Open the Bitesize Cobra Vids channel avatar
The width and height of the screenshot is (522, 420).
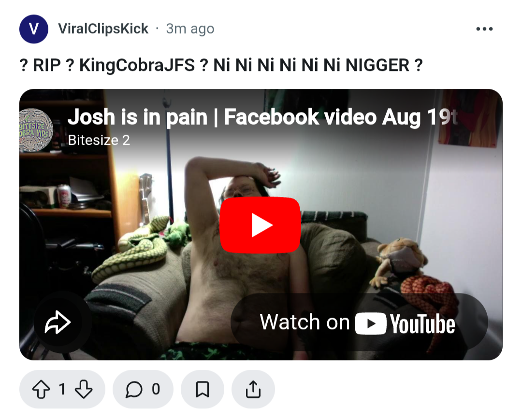36,129
